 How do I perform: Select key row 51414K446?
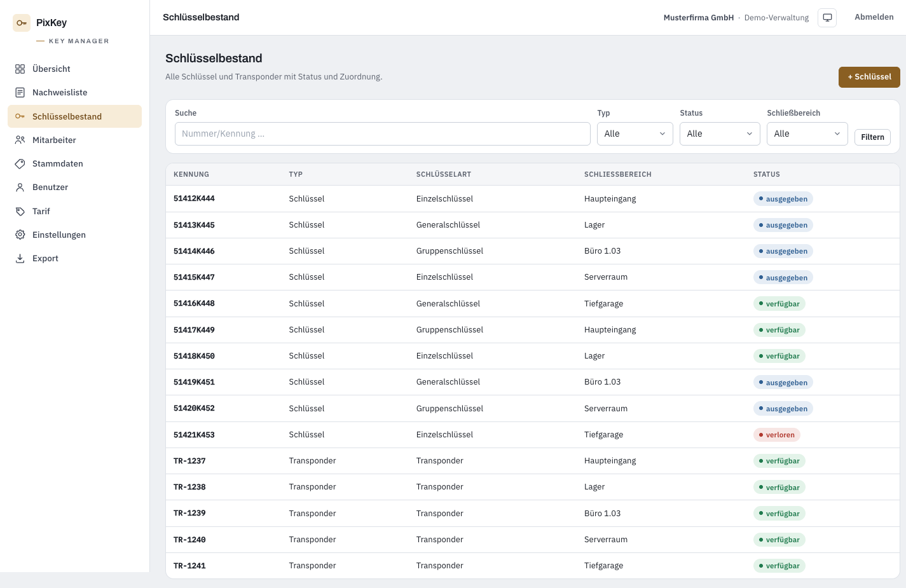click(533, 251)
